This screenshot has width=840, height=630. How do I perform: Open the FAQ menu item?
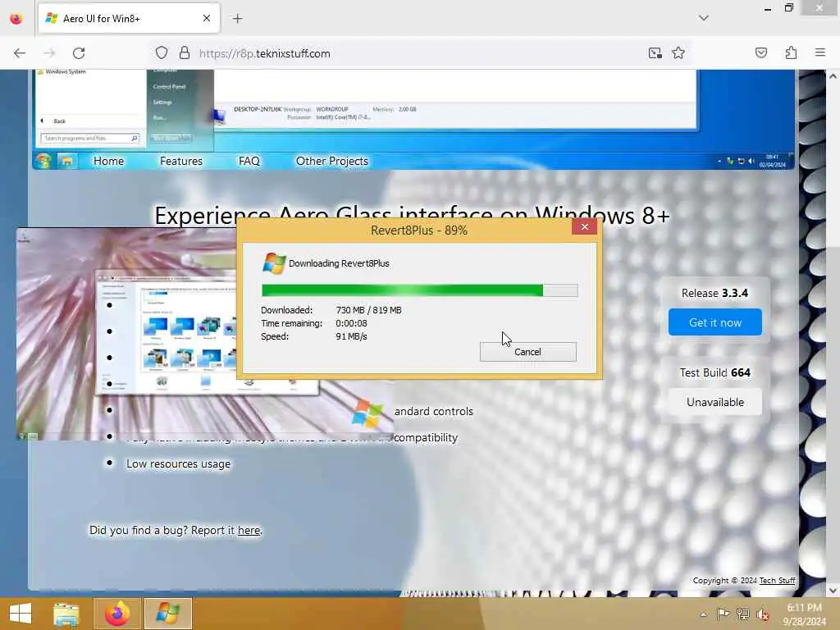tap(249, 162)
